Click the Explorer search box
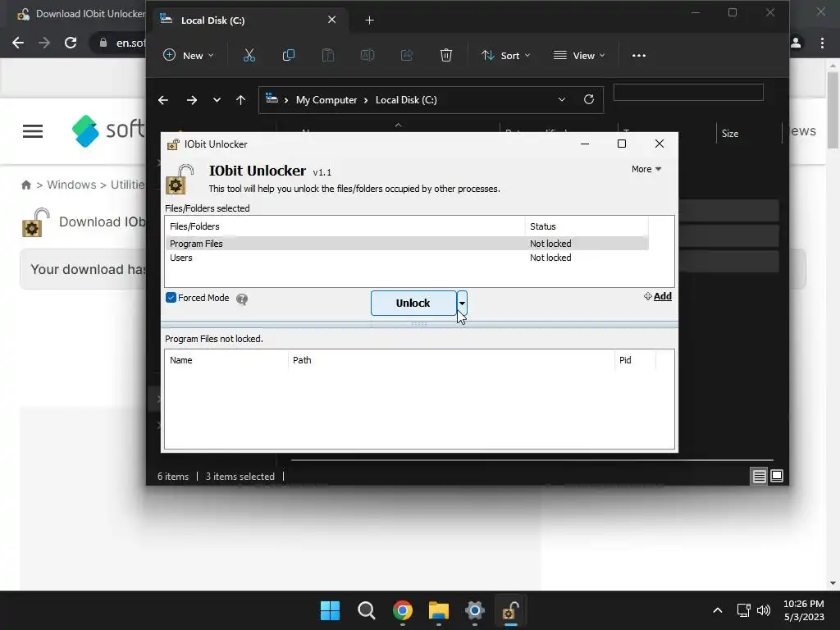This screenshot has height=630, width=840. coord(688,92)
